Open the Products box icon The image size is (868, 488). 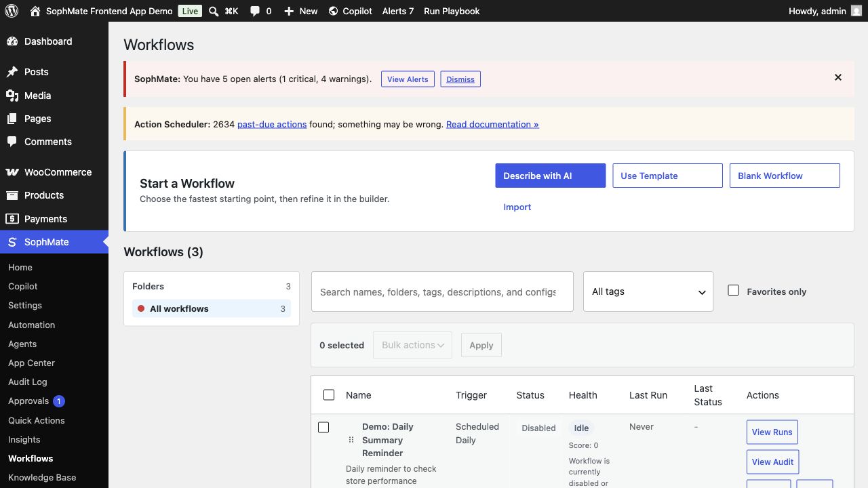click(12, 195)
